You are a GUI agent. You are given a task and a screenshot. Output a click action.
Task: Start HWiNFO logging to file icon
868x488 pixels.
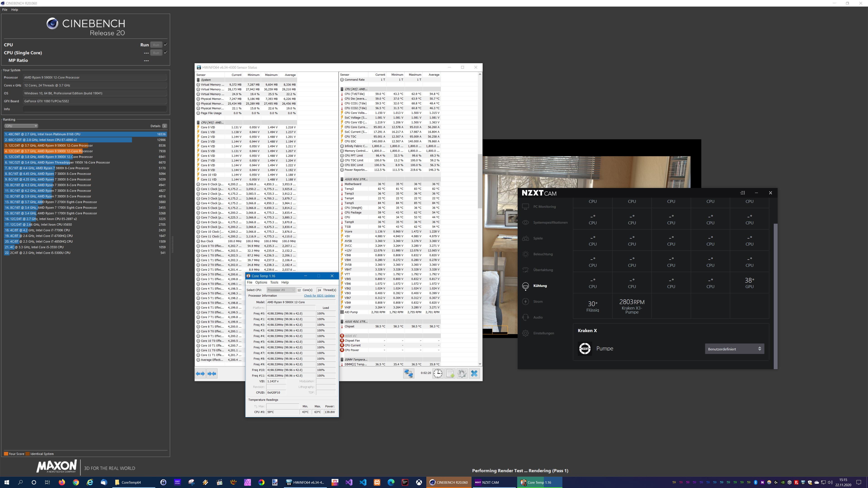coord(450,373)
